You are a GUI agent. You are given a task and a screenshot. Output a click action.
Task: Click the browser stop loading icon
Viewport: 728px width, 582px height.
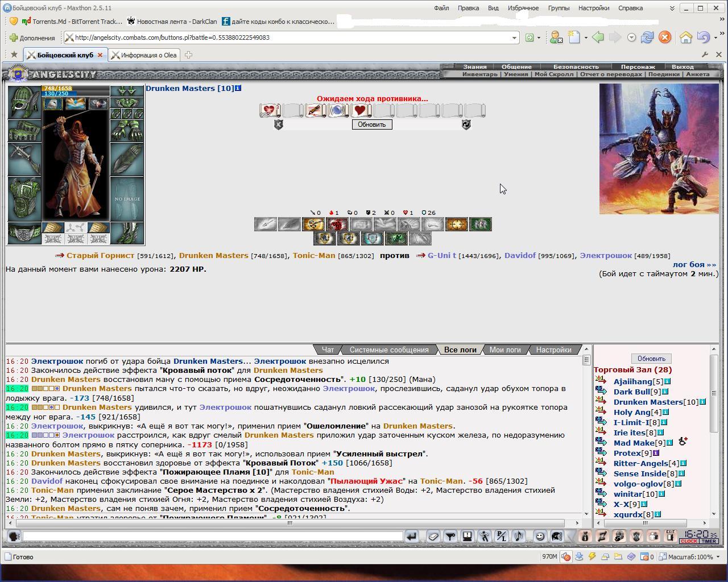664,38
